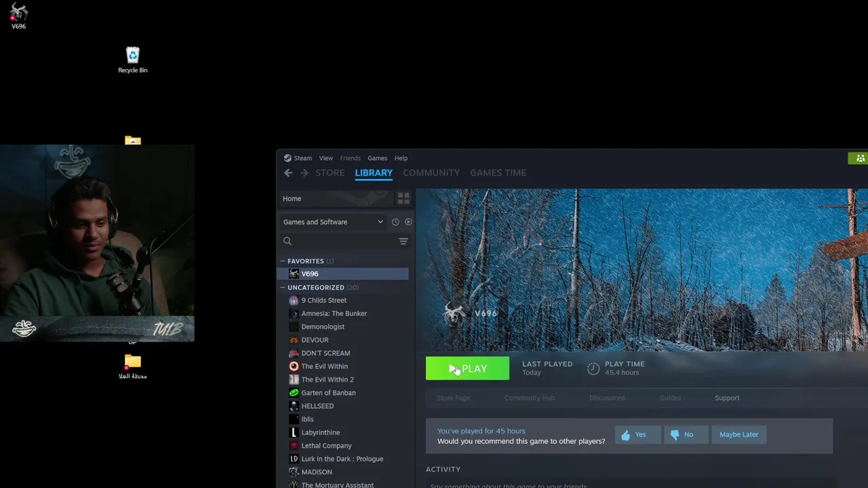Select Iblis in library list
868x488 pixels.
[307, 420]
